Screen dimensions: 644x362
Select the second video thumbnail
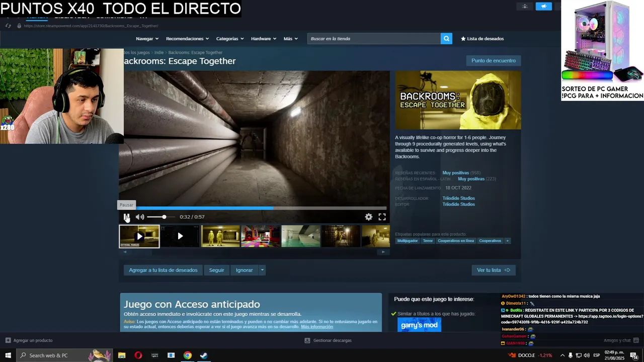180,236
